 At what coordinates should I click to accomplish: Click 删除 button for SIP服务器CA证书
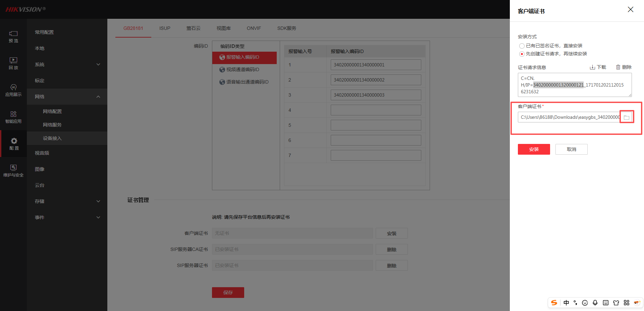pos(392,249)
